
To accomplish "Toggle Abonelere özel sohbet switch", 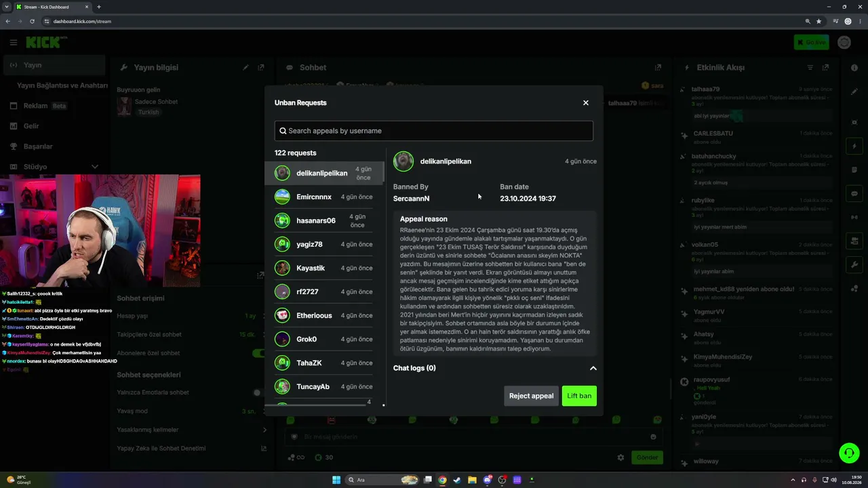I will pyautogui.click(x=258, y=353).
